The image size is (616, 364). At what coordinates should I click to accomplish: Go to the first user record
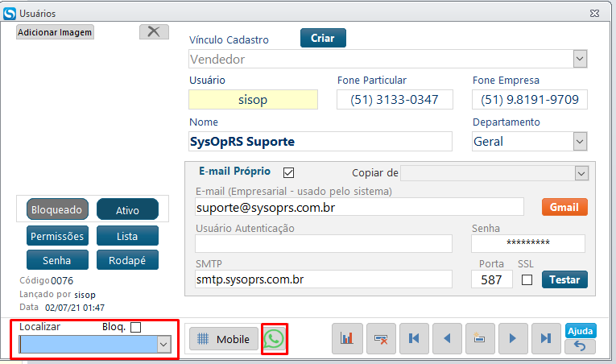pos(413,339)
